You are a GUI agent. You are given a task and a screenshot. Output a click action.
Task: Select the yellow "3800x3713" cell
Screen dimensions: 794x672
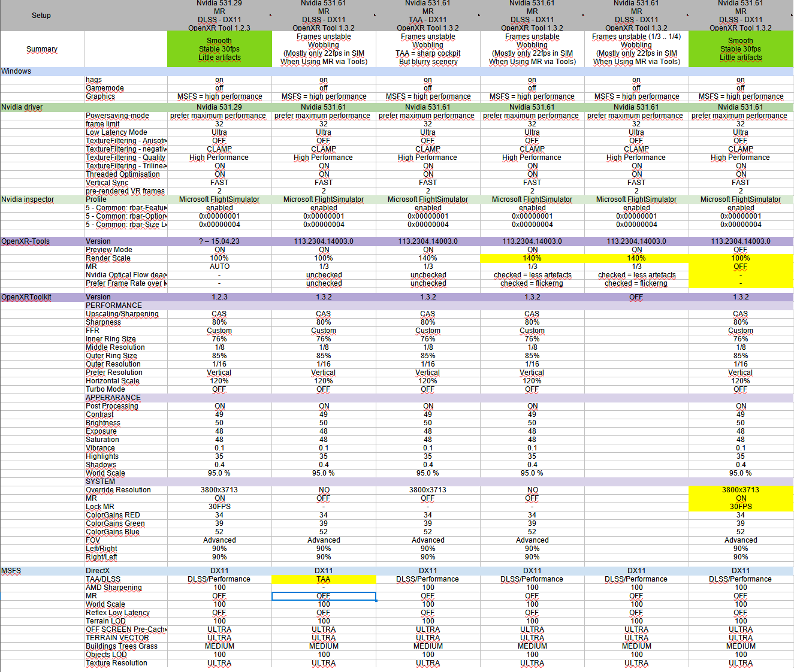click(x=741, y=490)
